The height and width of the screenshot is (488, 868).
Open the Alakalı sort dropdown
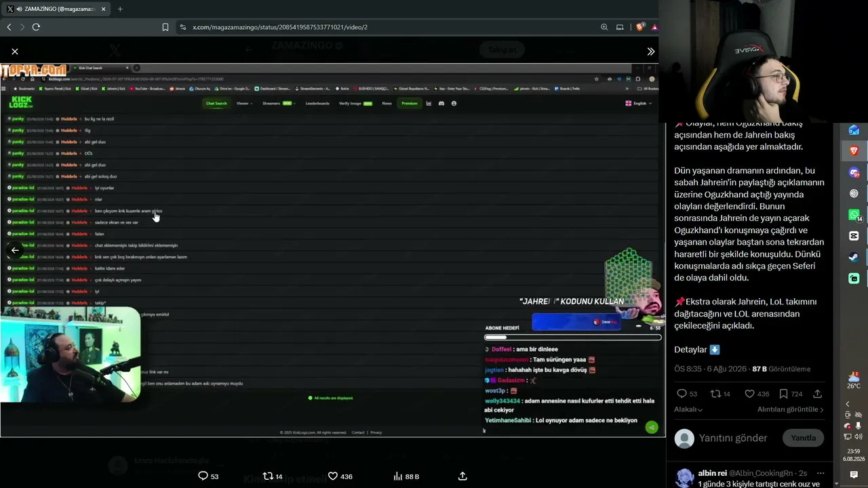[688, 409]
